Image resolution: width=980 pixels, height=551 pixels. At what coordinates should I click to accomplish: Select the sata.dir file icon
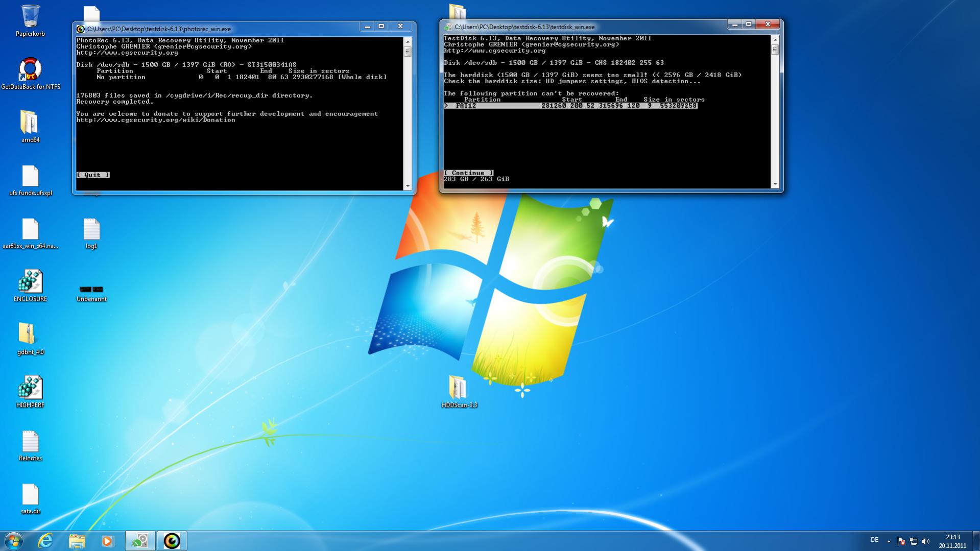[30, 498]
